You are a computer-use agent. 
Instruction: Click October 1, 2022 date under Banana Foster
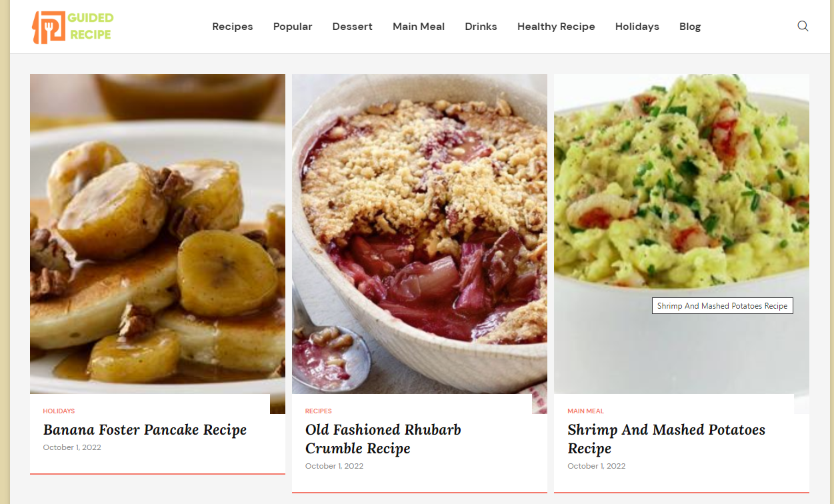pos(72,447)
